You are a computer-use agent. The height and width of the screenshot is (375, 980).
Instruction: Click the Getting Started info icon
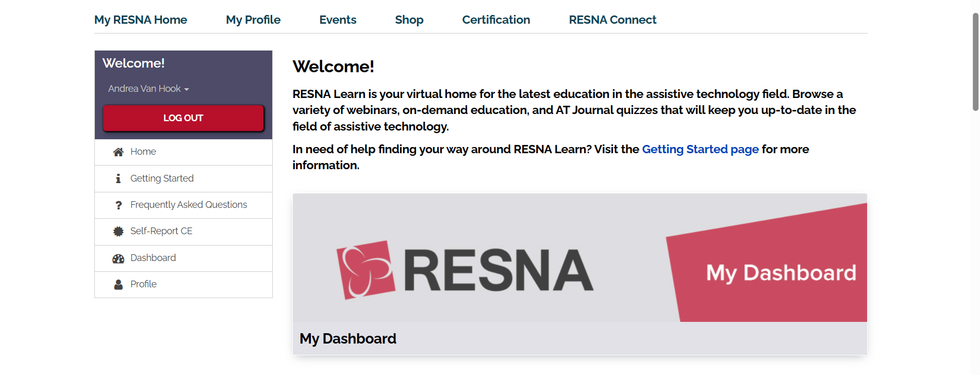[x=118, y=178]
